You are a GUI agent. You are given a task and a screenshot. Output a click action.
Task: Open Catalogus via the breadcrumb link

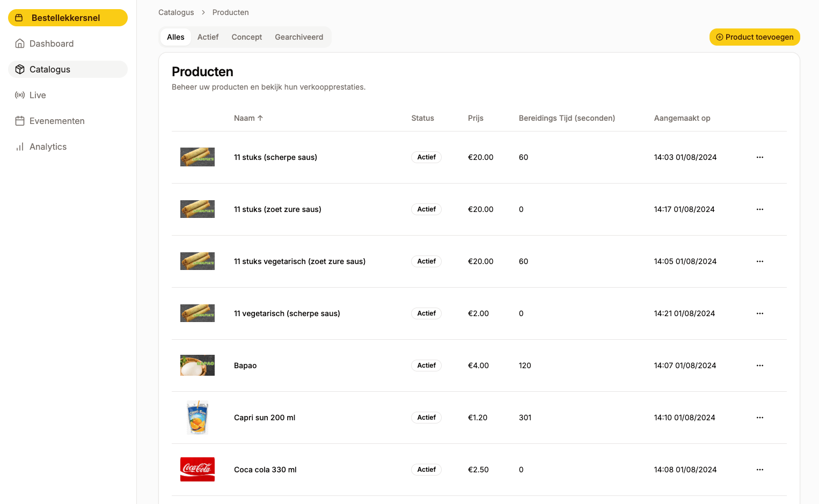(x=176, y=12)
